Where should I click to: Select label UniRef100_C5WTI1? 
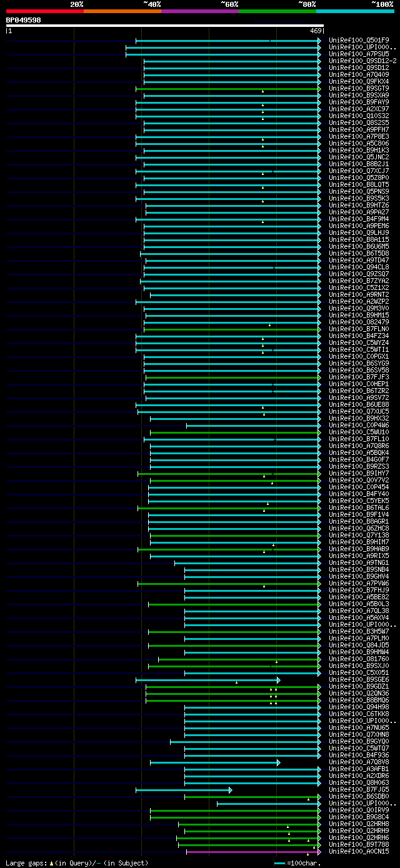pos(359,349)
